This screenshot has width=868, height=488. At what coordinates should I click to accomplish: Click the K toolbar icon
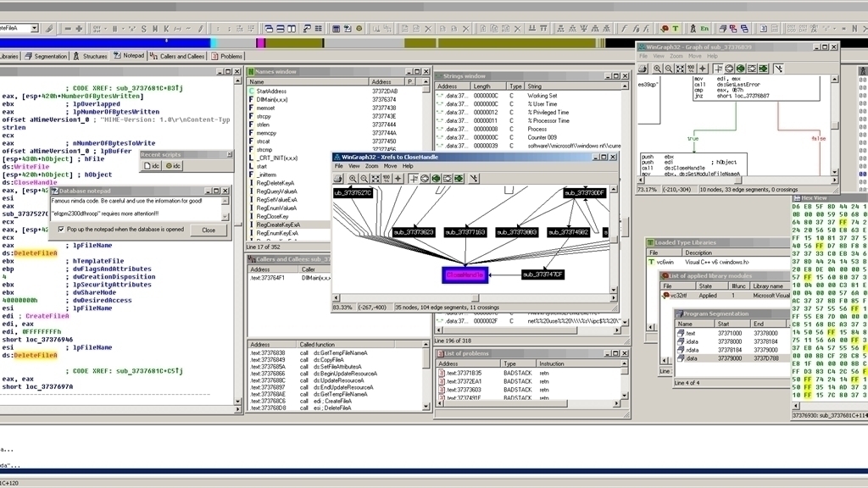pyautogui.click(x=166, y=29)
